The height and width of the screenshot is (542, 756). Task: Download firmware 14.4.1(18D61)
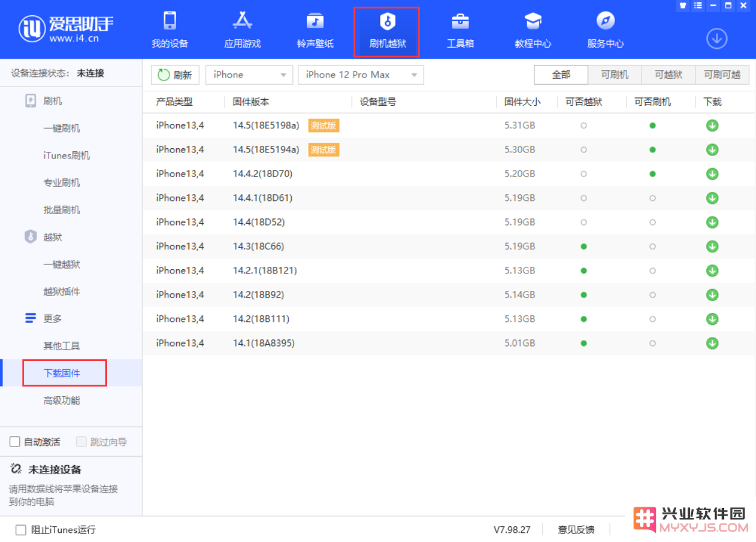click(x=712, y=198)
